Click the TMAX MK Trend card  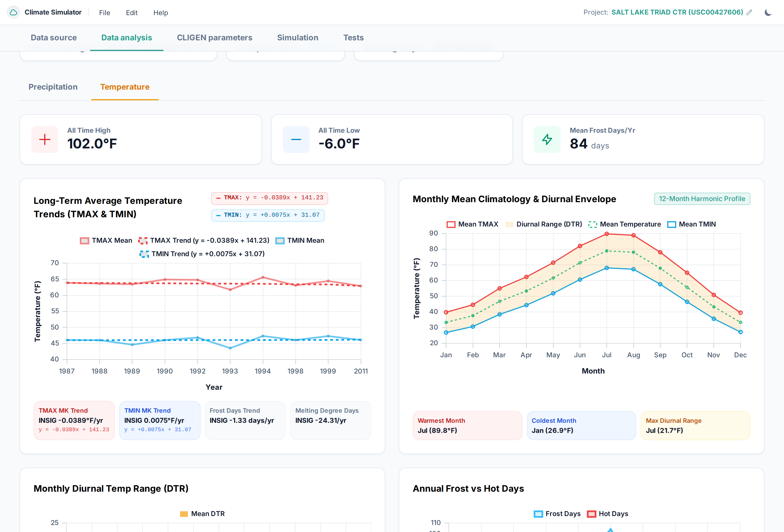click(74, 420)
